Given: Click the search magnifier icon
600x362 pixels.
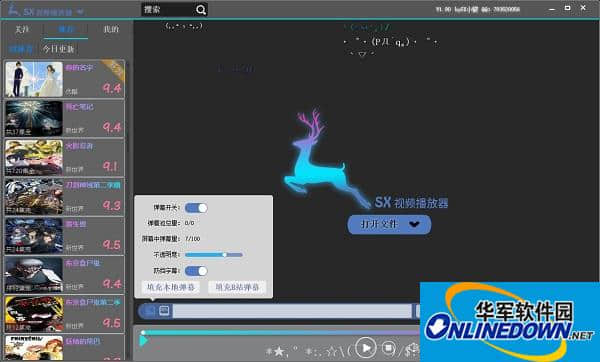Looking at the screenshot, I should tap(201, 10).
